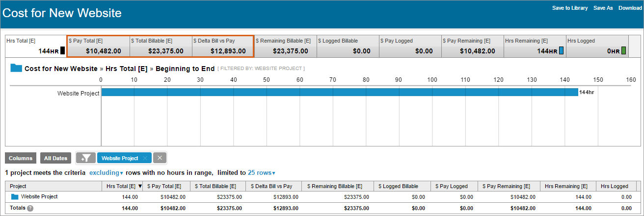
Task: Remove the Website Project filter chip
Action: pos(145,158)
